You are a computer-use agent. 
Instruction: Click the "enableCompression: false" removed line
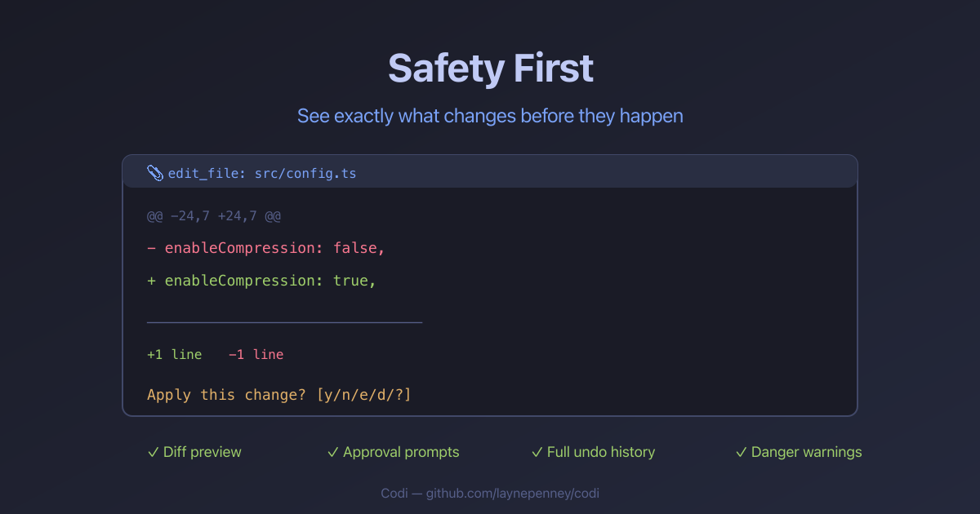pos(274,248)
